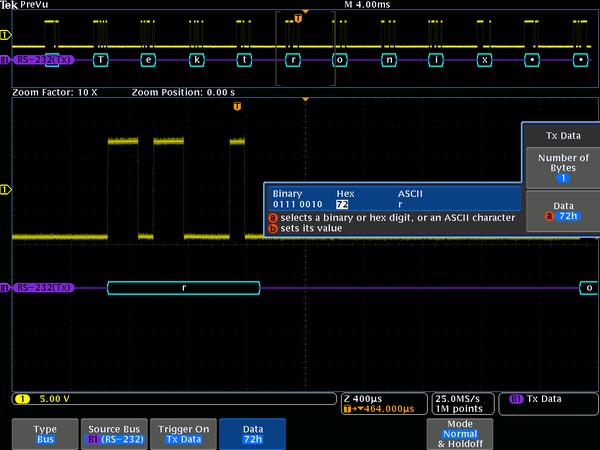Click the yellow 5.00 V channel readout
The width and height of the screenshot is (600, 450).
54,399
